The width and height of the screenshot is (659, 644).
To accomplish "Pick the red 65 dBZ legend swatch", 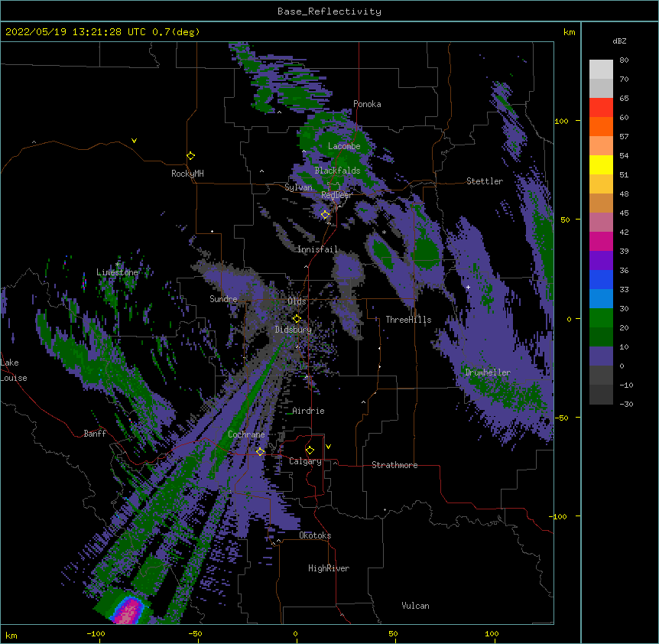I will point(601,107).
